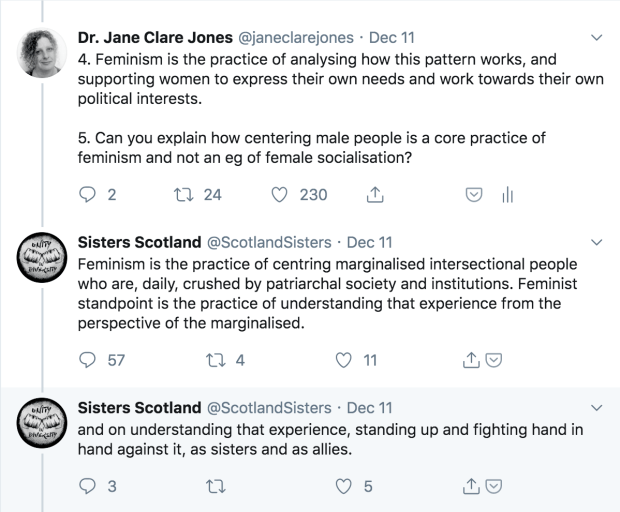This screenshot has height=512, width=620.
Task: Open the reply thread with 57 replies
Action: [x=86, y=361]
